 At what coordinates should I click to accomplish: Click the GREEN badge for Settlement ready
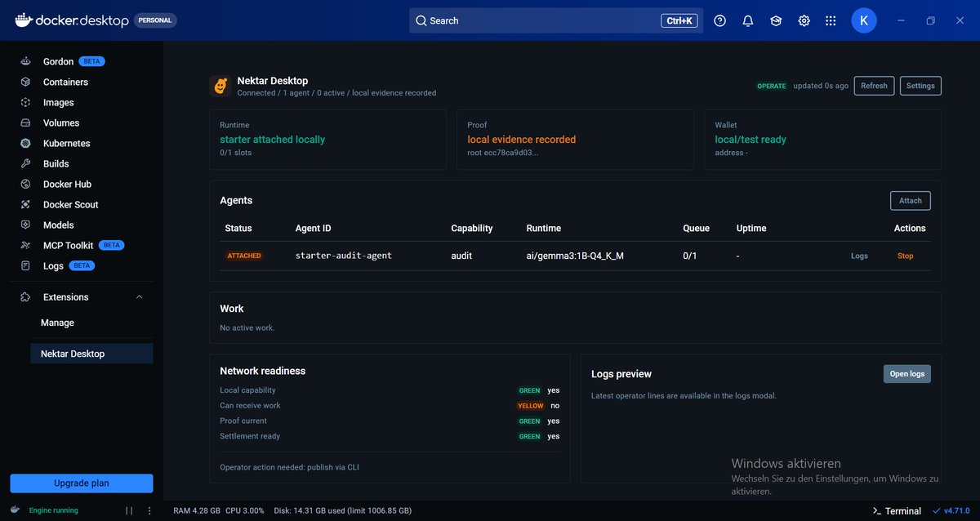click(530, 437)
